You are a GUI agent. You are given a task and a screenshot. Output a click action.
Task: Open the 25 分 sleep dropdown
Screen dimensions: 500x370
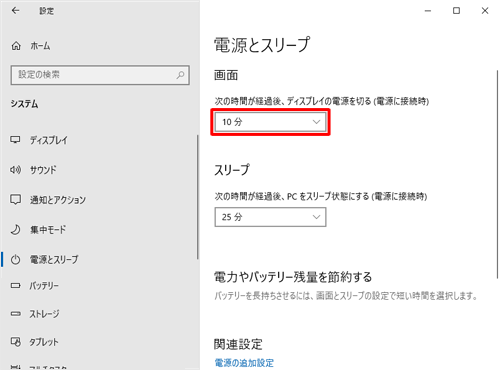270,217
